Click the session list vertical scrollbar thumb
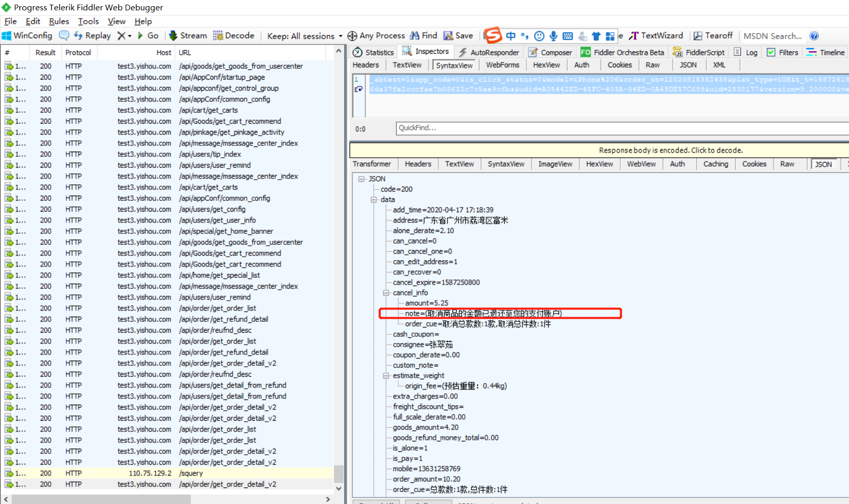The height and width of the screenshot is (504, 849). point(339,473)
